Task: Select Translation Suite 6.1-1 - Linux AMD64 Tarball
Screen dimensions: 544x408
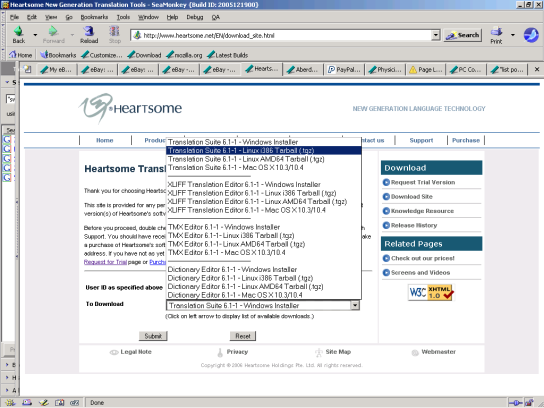Action: [264, 159]
